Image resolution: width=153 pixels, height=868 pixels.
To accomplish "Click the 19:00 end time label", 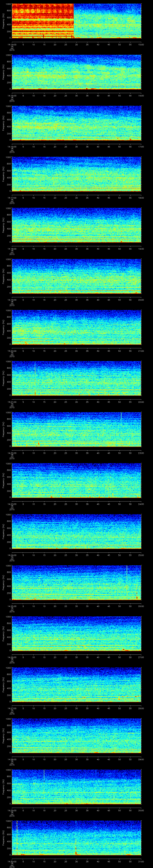I will [141, 249].
